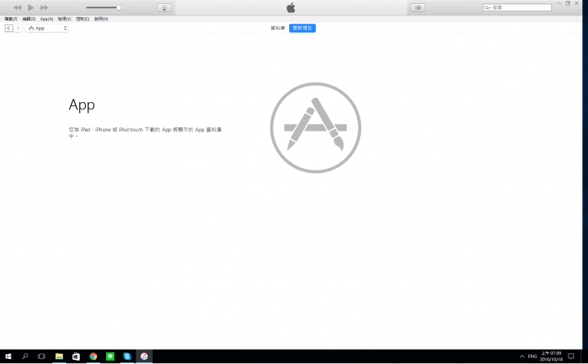Show hidden system tray icons
The width and height of the screenshot is (588, 364).
pos(522,357)
